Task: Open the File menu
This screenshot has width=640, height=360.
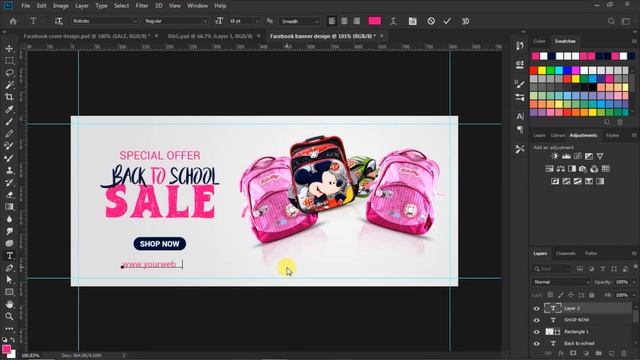Action: (x=26, y=6)
